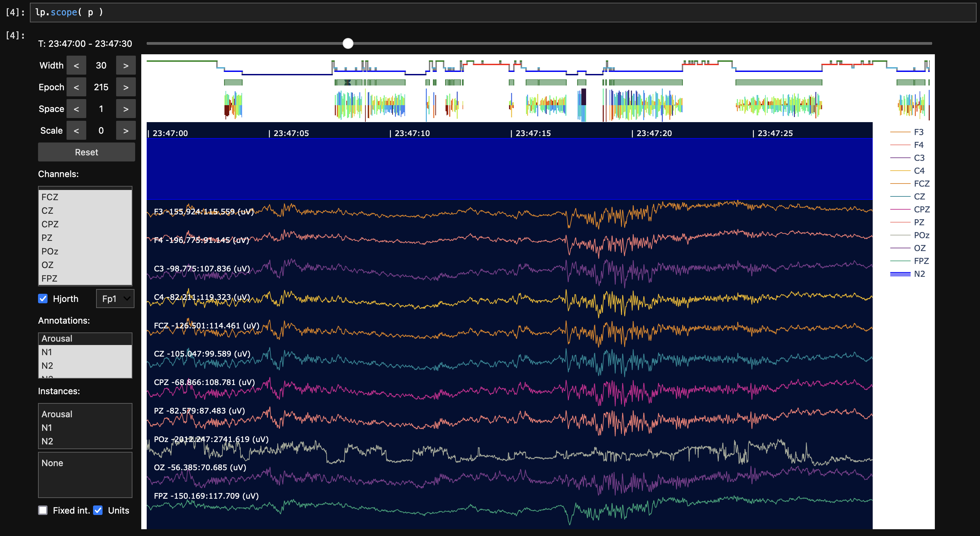Choose N2 in the Instances list
The width and height of the screenshot is (980, 536).
(47, 441)
